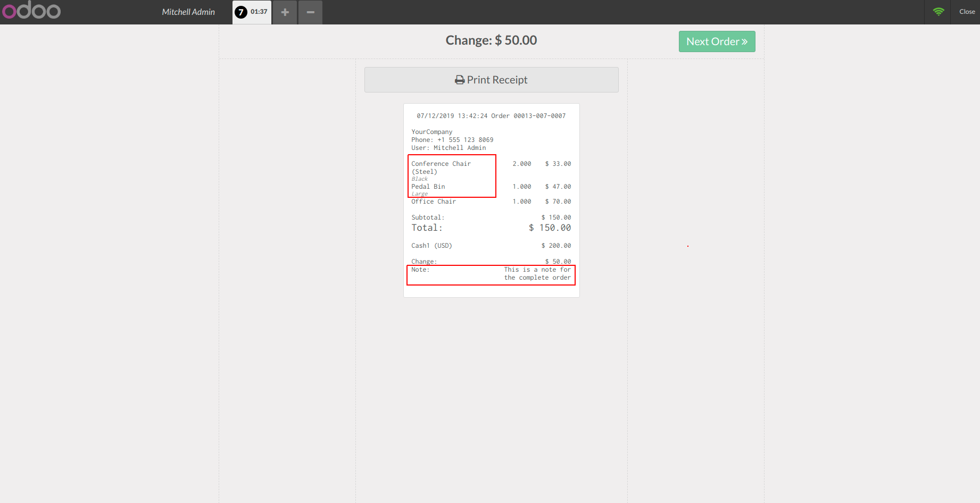Select the order counter badge showing 7
The width and height of the screenshot is (980, 503).
240,11
